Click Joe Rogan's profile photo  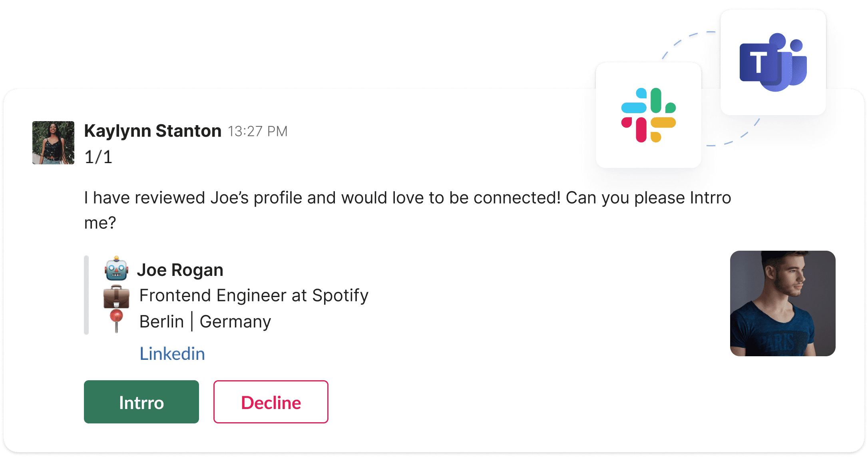click(x=782, y=303)
